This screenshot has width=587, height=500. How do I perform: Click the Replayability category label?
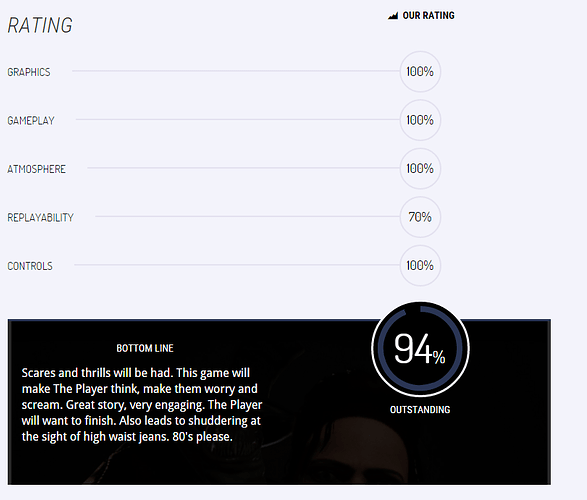coord(40,217)
